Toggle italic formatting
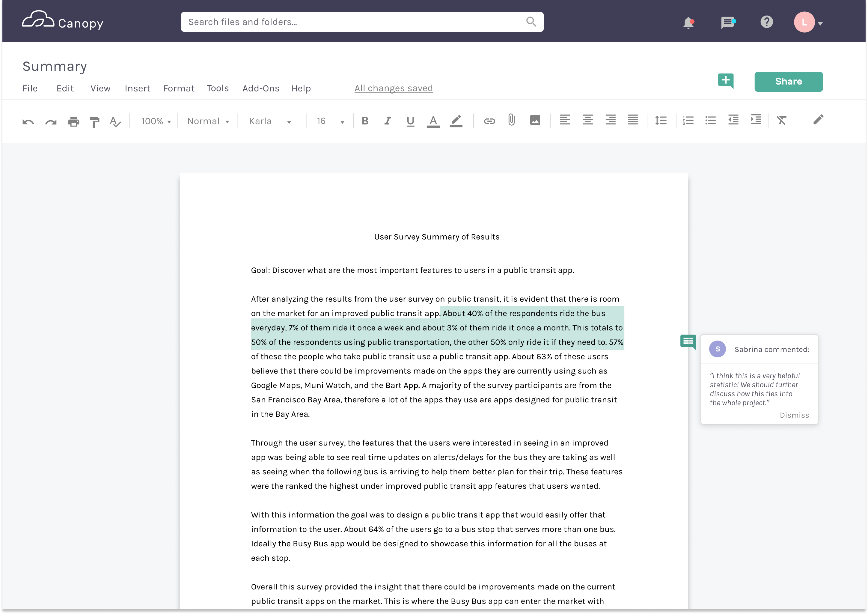 click(388, 121)
